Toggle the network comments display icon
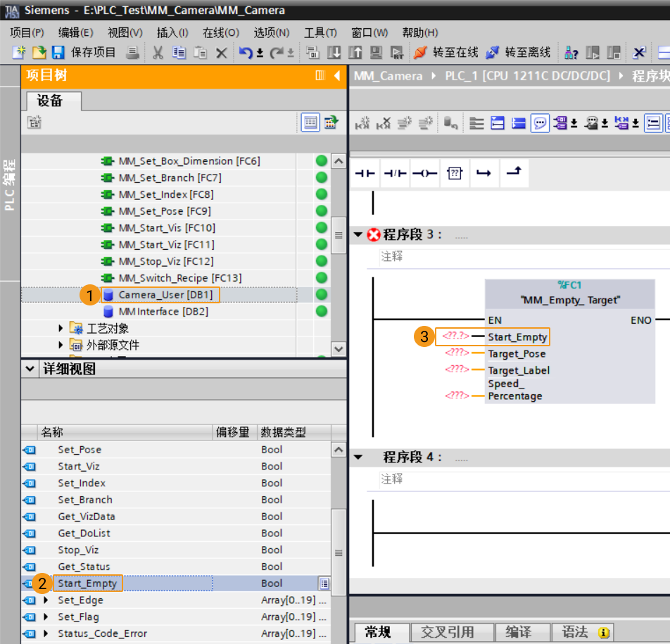 click(540, 123)
